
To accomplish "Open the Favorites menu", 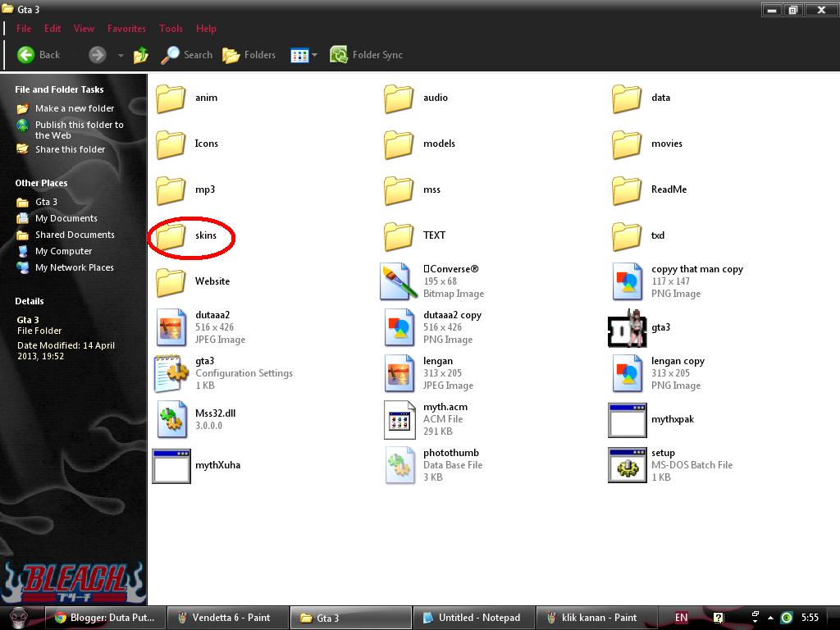I will tap(126, 29).
